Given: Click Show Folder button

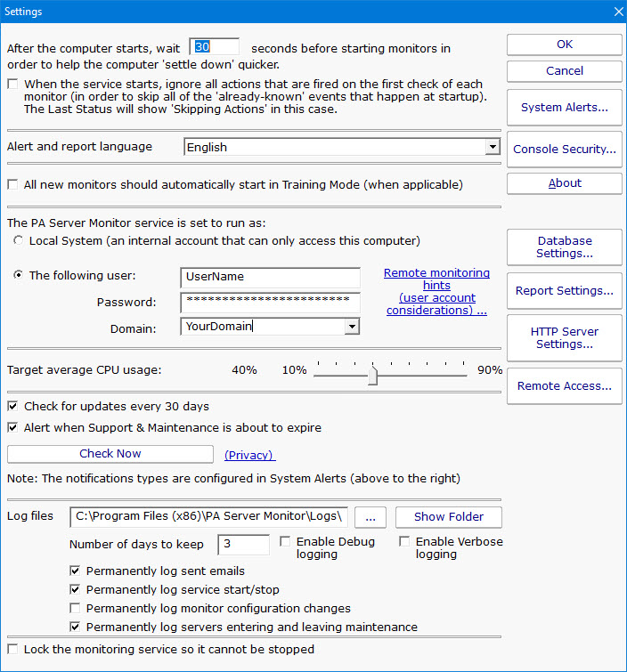Looking at the screenshot, I should click(448, 517).
